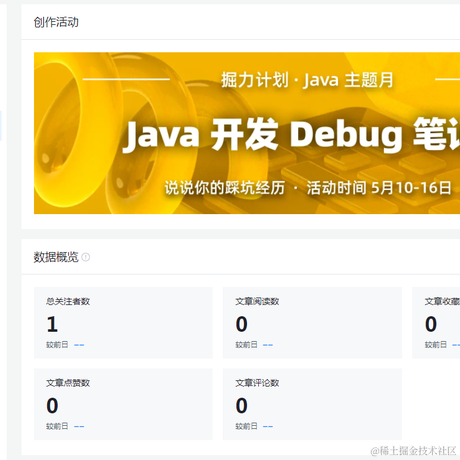Select the 文章阅读数 stat card
The image size is (460, 460).
click(312, 323)
